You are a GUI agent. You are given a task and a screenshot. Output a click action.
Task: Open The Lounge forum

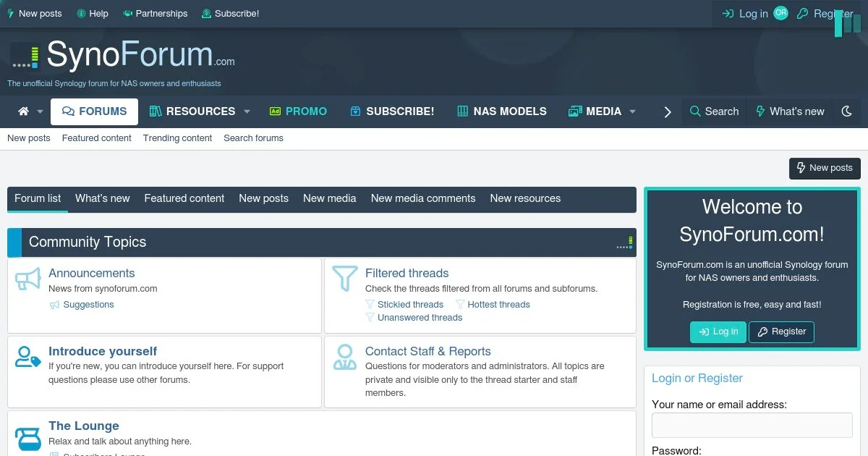click(x=84, y=426)
